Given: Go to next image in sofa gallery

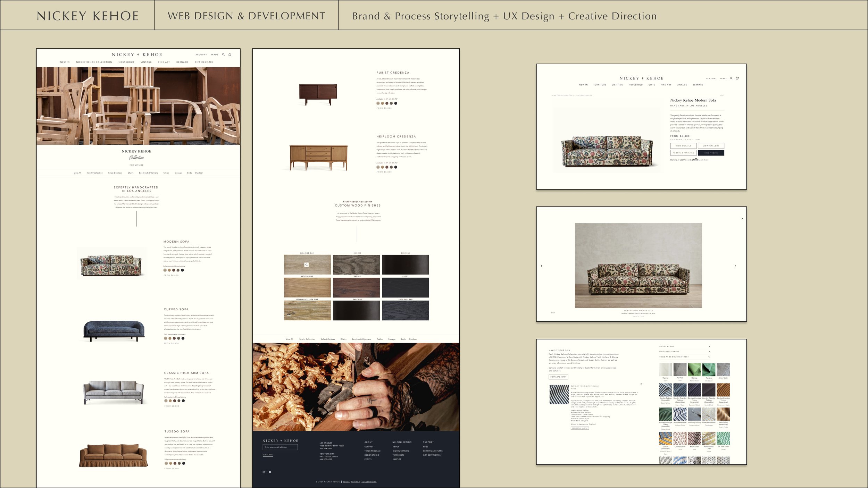Looking at the screenshot, I should coord(735,266).
